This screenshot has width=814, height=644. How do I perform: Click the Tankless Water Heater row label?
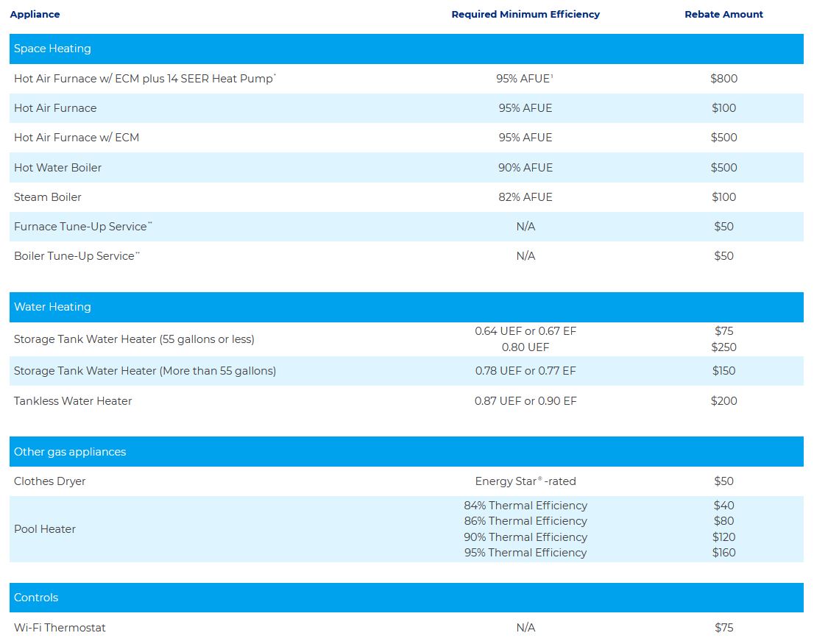[73, 401]
